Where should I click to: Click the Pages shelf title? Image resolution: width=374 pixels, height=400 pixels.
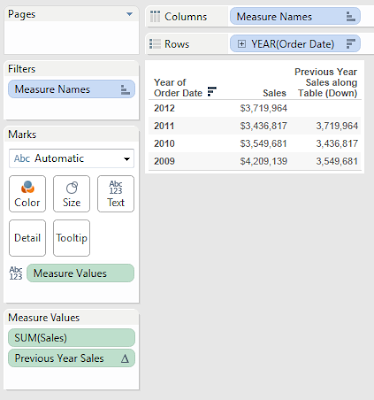coord(22,14)
